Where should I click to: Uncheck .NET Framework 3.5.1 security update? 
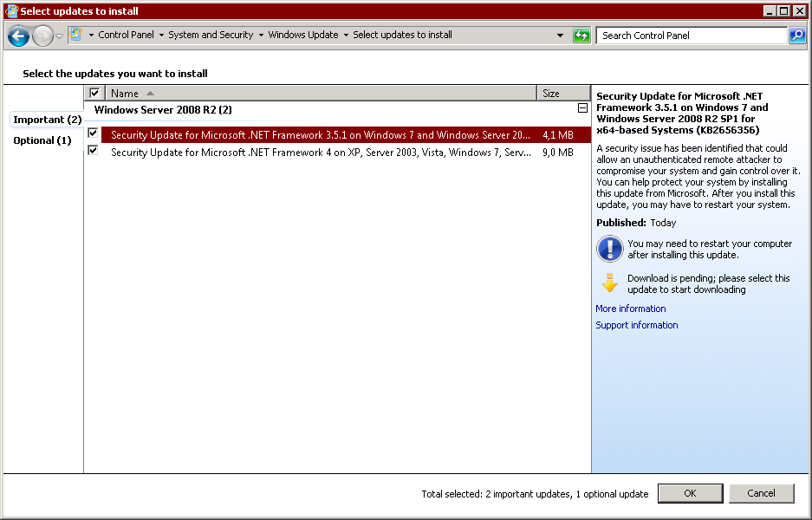tap(93, 133)
